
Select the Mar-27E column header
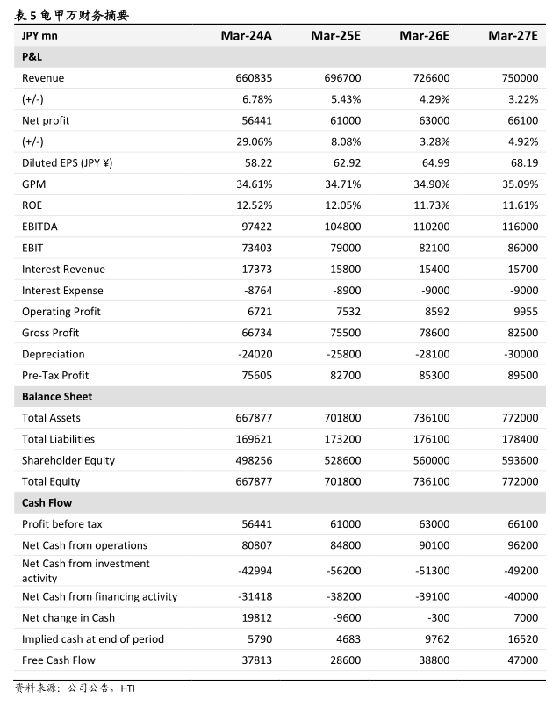click(x=513, y=36)
